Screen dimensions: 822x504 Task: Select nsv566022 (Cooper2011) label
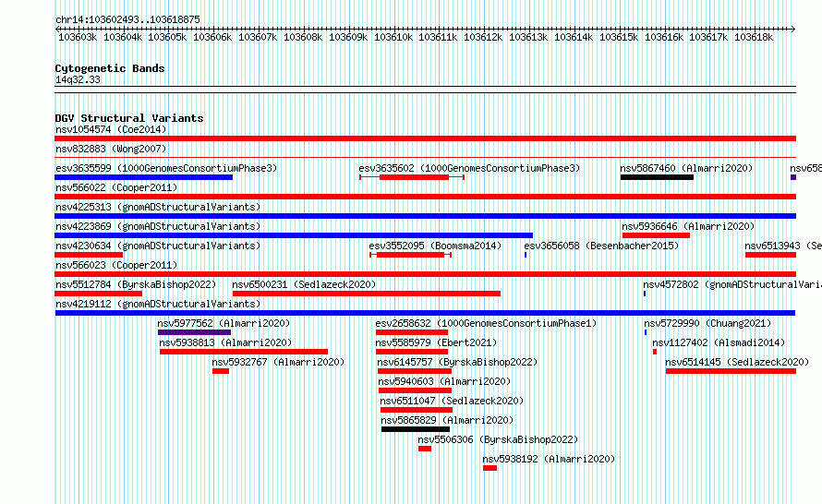pos(116,187)
